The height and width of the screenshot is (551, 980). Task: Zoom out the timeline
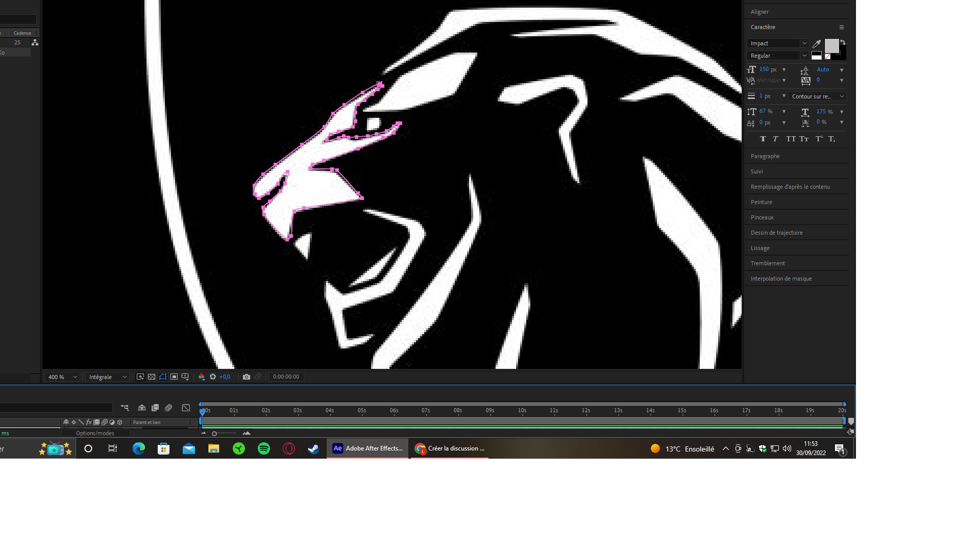(x=204, y=433)
